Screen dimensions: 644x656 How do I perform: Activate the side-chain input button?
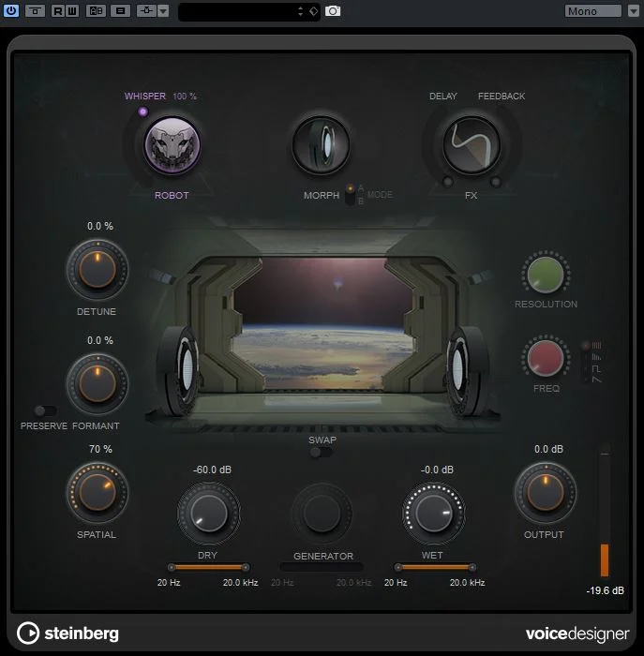pyautogui.click(x=146, y=11)
